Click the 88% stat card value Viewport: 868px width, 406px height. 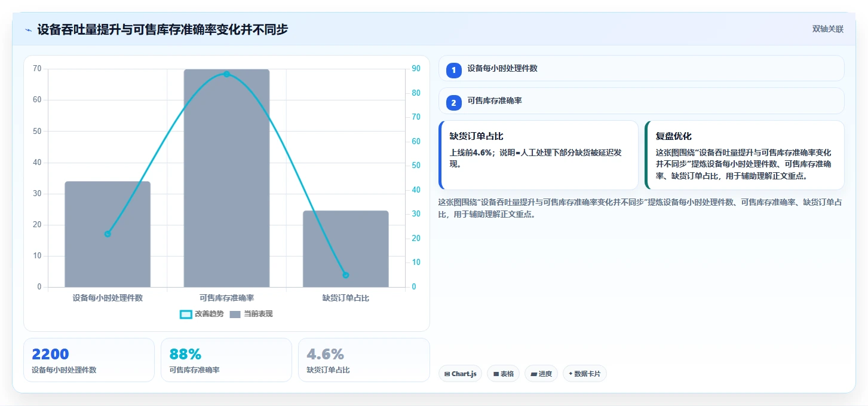pos(185,354)
